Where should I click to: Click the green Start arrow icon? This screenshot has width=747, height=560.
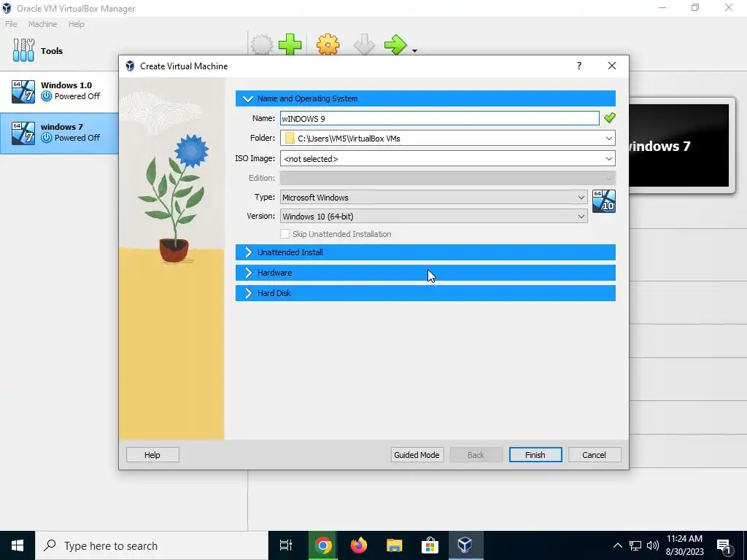[x=395, y=44]
